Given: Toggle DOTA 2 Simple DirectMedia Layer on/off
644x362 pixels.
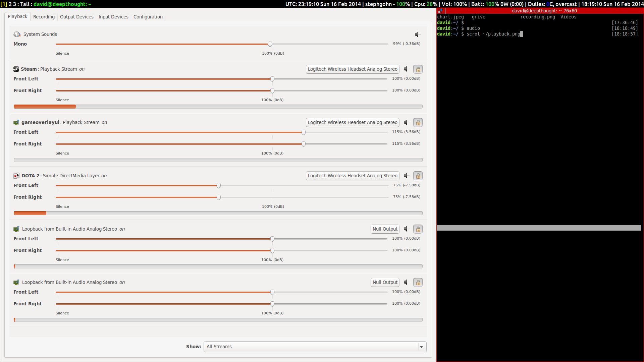Looking at the screenshot, I should (104, 176).
